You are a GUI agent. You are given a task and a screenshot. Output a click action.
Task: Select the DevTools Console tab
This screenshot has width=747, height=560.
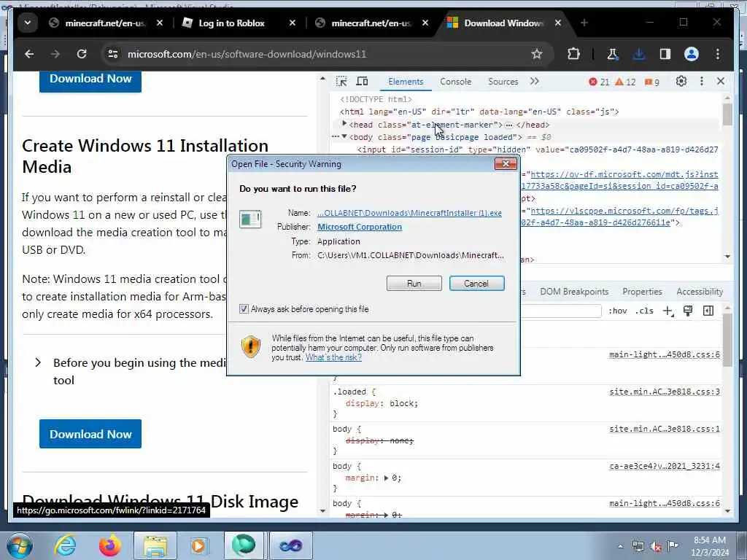[x=455, y=82]
